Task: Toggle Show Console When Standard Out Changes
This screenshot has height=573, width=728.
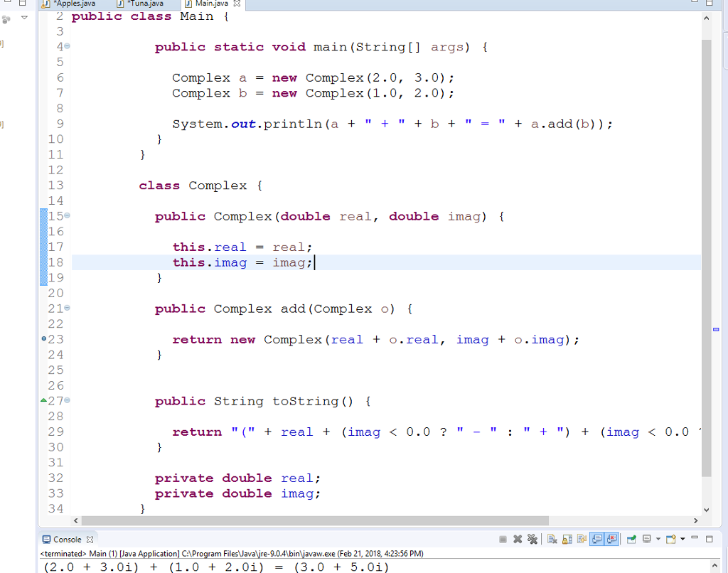Action: coord(596,538)
